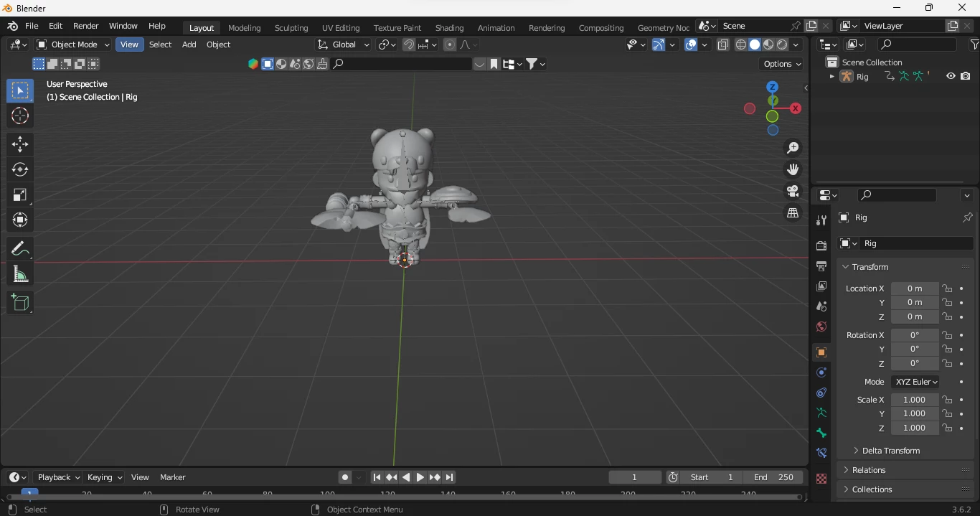This screenshot has width=980, height=516.
Task: Open the Bone Constraints properties tab
Action: [821, 453]
